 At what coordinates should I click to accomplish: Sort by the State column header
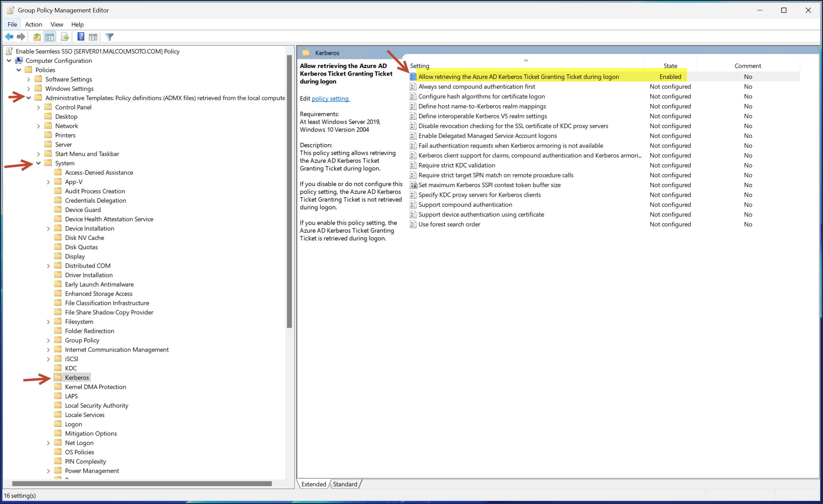click(670, 66)
